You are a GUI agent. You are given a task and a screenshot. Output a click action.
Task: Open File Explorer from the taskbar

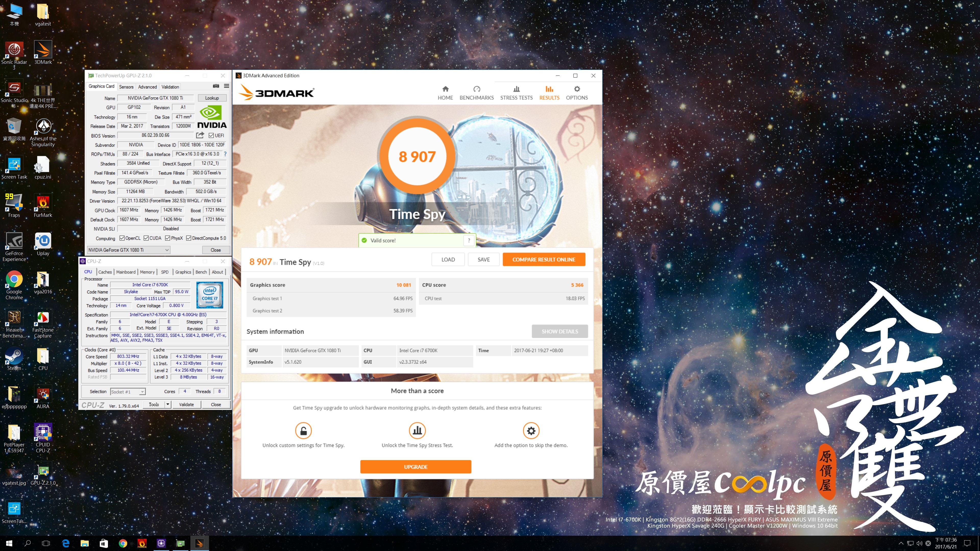coord(84,543)
